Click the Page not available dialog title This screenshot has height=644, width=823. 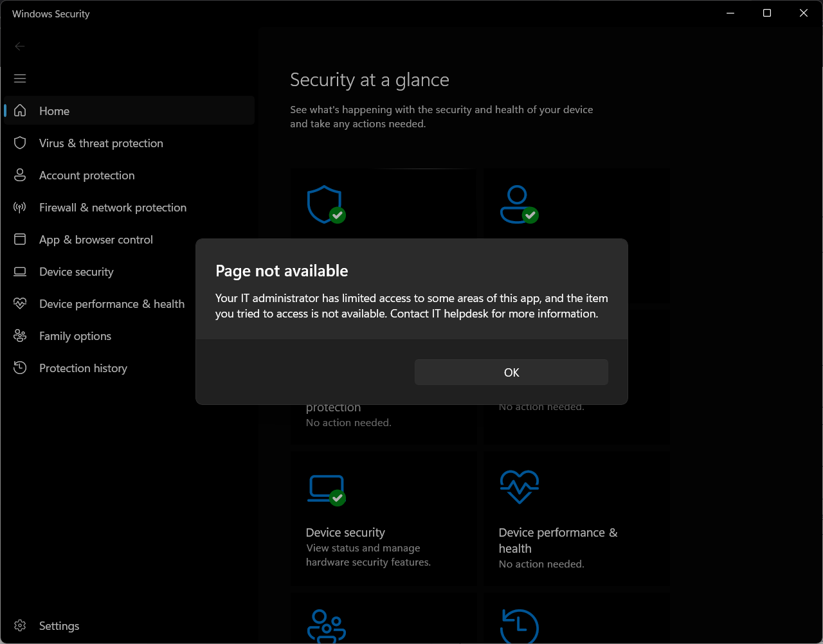coord(282,271)
